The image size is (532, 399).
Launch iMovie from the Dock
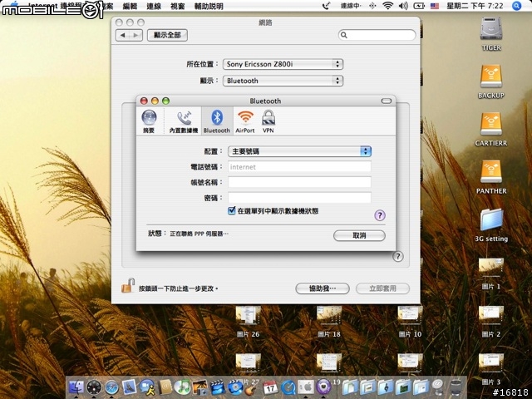tap(218, 387)
